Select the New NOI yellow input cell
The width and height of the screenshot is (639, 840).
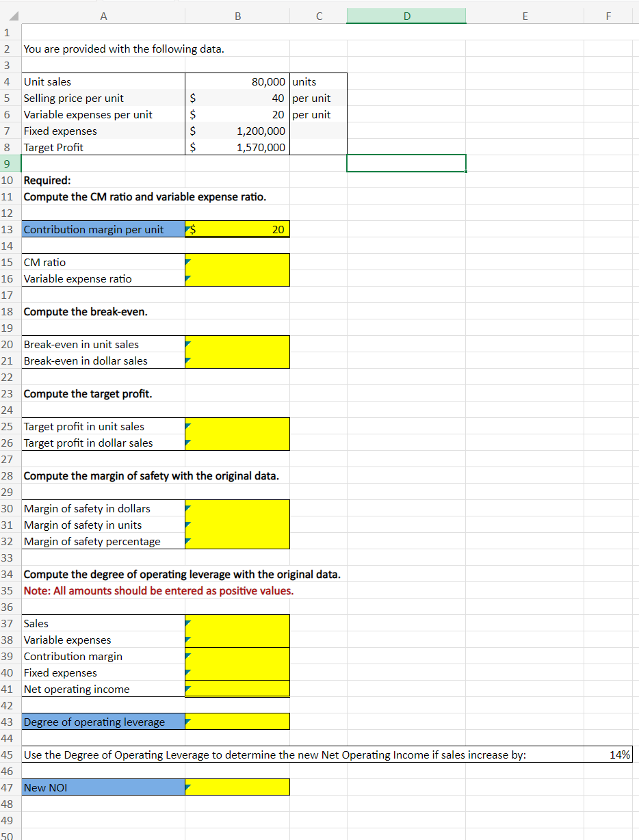pos(237,787)
